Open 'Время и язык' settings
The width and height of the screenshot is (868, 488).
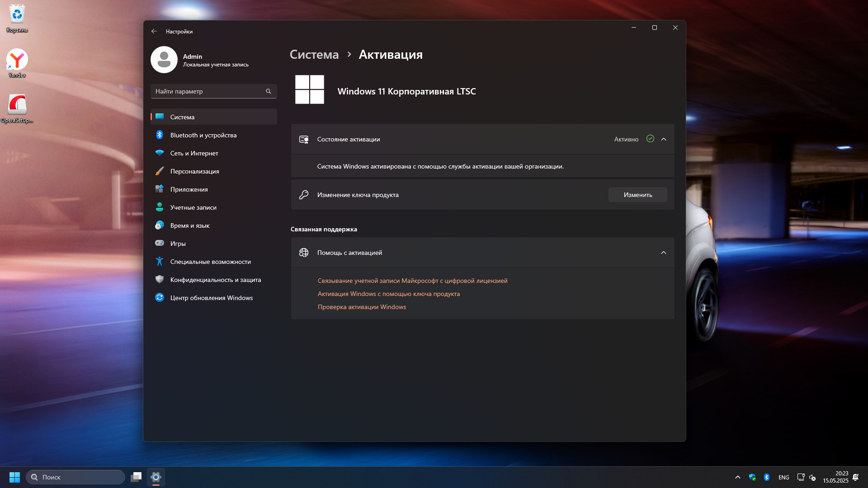213,225
